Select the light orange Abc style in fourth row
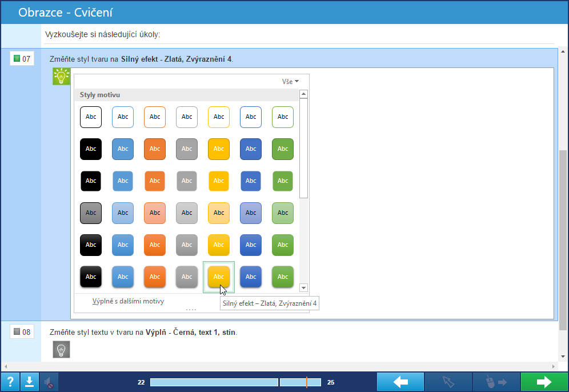569x392 pixels. (x=155, y=213)
